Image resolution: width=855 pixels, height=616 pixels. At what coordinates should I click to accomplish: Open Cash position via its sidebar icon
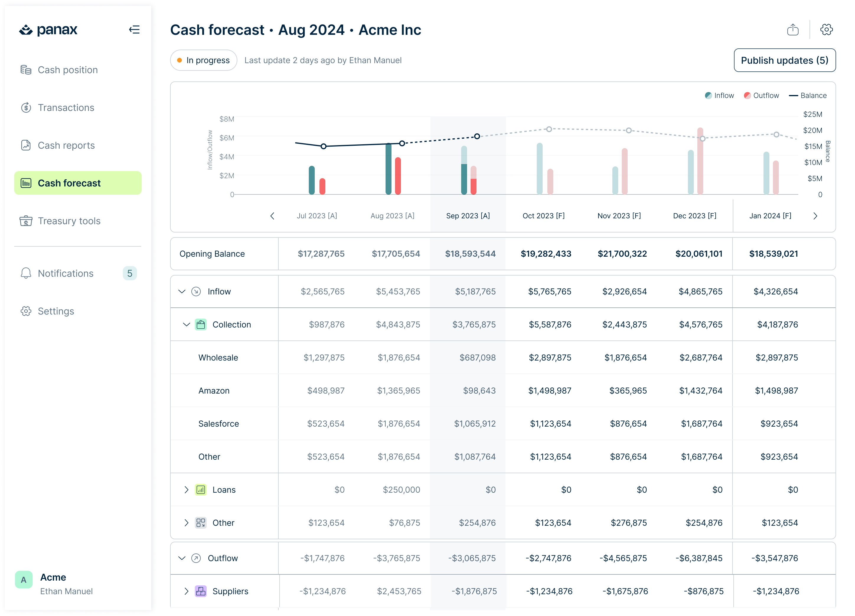pyautogui.click(x=26, y=70)
